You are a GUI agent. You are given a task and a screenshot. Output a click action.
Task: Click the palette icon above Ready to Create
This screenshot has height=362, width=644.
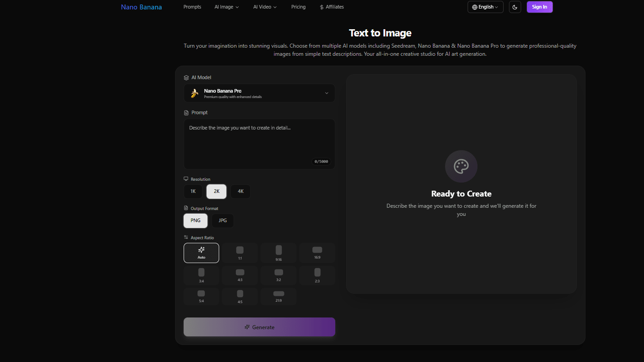point(461,166)
